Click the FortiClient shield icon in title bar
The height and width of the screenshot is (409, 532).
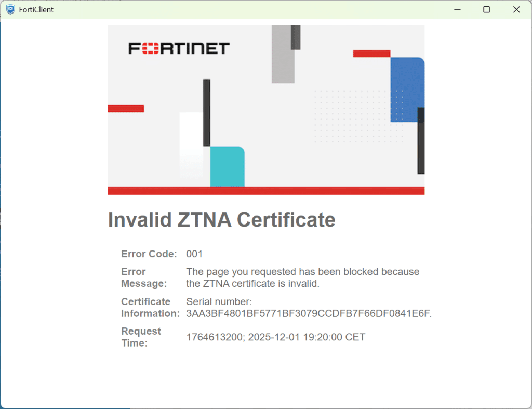10,9
